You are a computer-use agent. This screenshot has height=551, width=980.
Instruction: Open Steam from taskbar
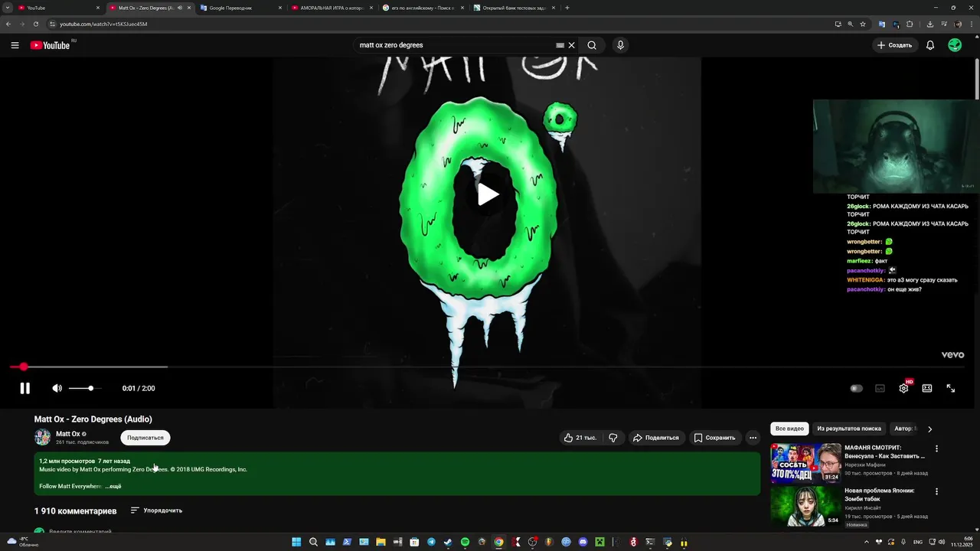coord(448,542)
